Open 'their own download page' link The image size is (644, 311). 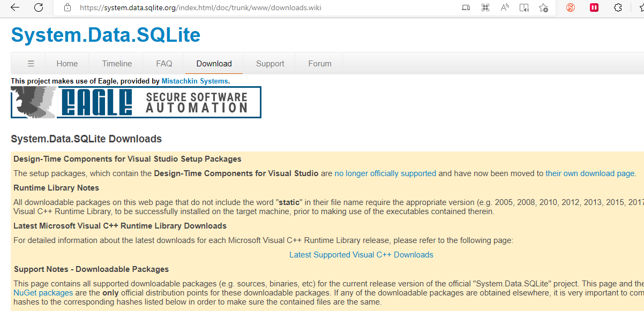coord(590,173)
